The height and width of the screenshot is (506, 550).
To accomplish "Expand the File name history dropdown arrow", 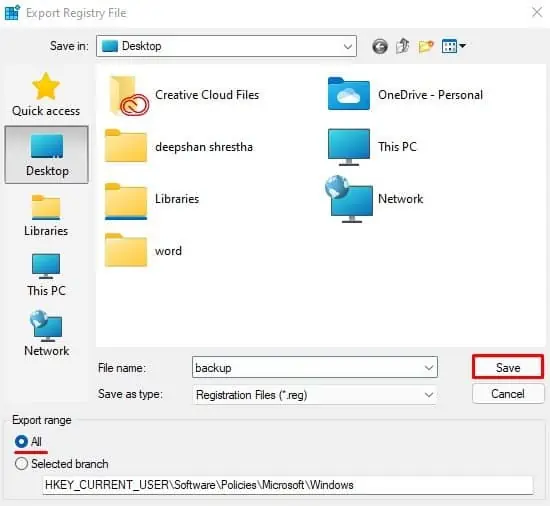I will pos(429,367).
